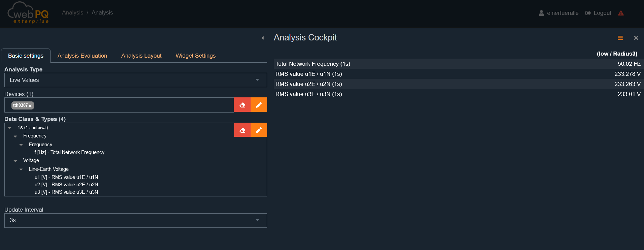Screen dimensions: 644x250
Task: Click the WebPQ enterprise logo
Action: 28,13
